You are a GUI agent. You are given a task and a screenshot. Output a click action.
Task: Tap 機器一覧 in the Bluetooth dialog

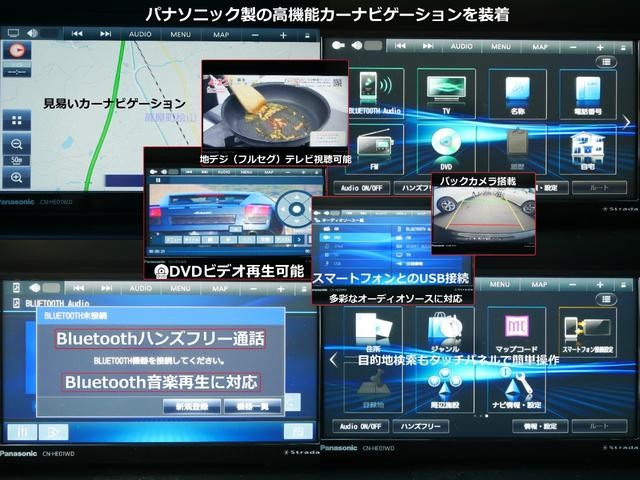[x=253, y=407]
